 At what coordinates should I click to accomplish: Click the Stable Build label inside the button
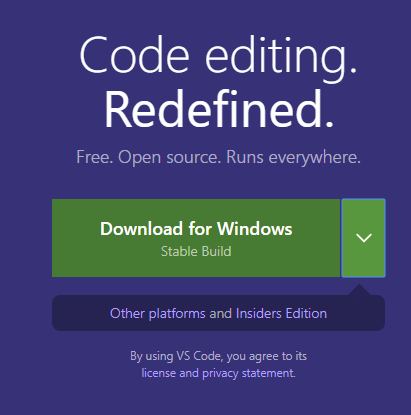click(x=196, y=251)
